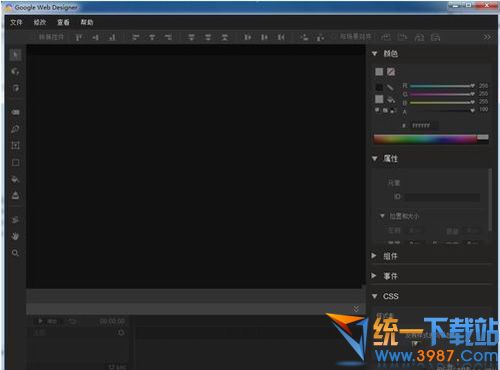Expand the 组件 panel
Viewport: 500px width, 370px height.
click(x=374, y=256)
